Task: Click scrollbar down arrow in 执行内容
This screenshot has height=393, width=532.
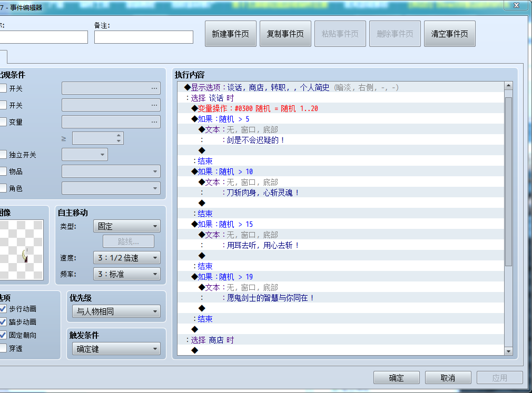Action: click(x=508, y=351)
